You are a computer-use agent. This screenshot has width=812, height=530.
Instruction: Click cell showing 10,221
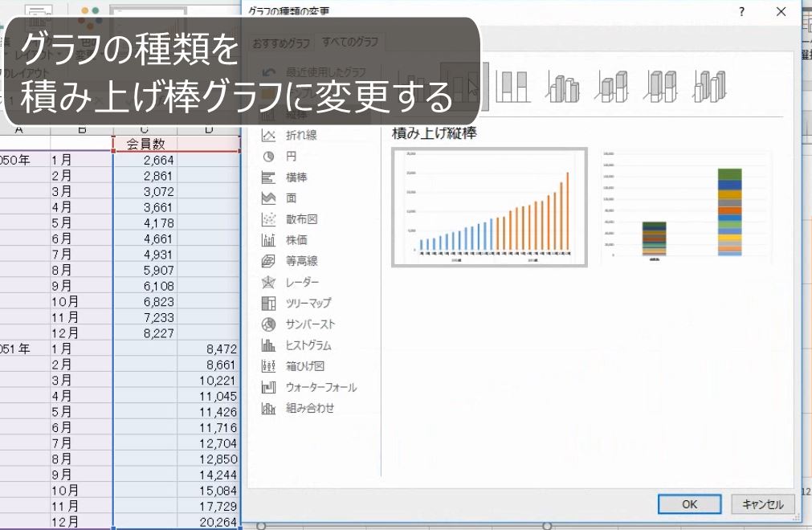click(x=209, y=381)
